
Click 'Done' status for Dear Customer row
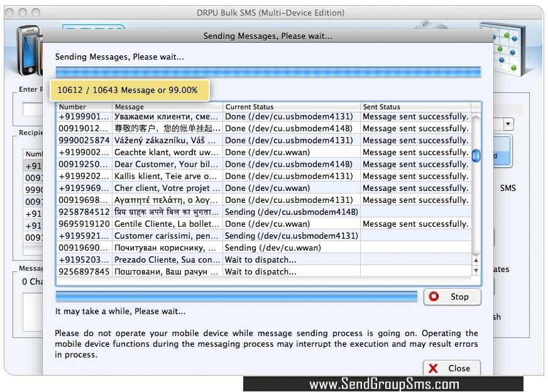click(292, 164)
